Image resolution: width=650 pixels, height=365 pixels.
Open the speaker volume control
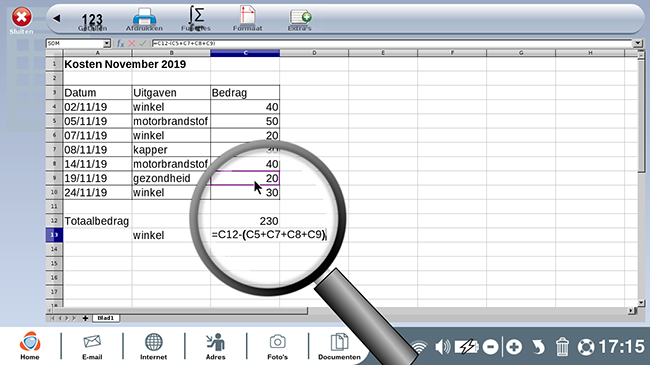click(443, 347)
